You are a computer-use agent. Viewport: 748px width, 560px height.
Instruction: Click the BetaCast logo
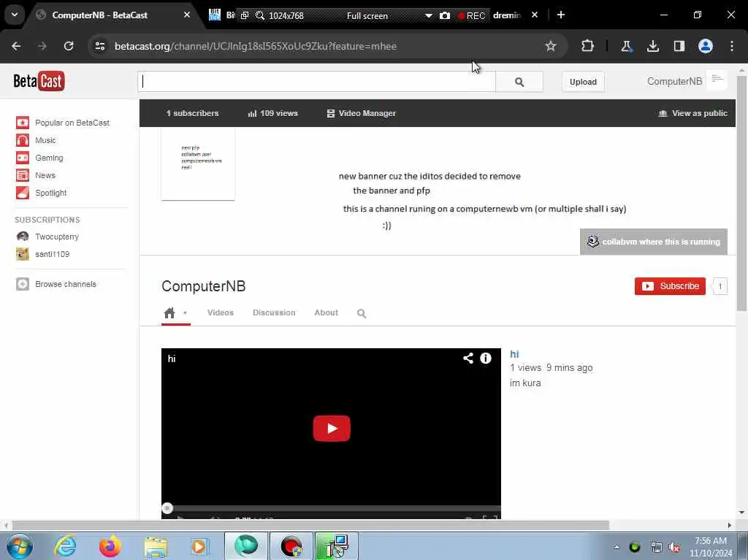pos(39,81)
